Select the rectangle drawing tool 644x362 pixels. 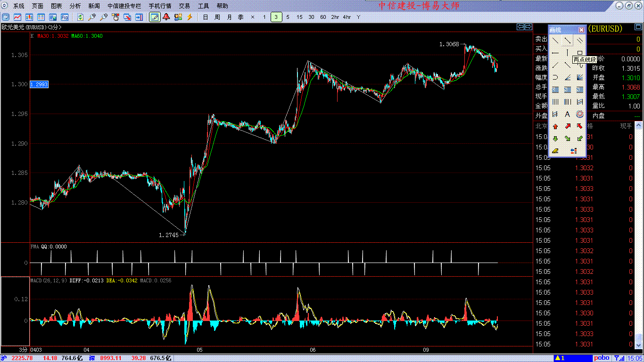[580, 53]
